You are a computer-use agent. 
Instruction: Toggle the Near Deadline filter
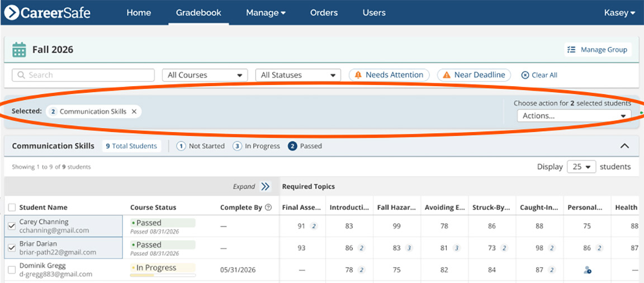point(474,75)
